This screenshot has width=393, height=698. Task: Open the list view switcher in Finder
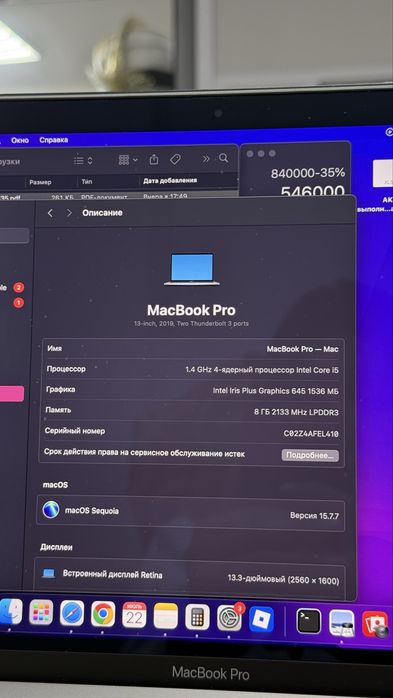tap(83, 161)
